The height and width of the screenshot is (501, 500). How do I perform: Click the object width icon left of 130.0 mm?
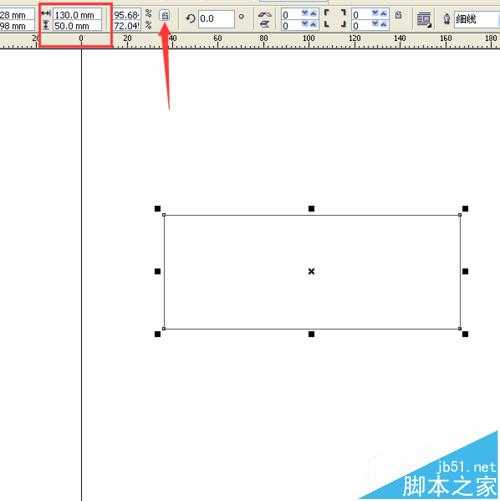[46, 14]
